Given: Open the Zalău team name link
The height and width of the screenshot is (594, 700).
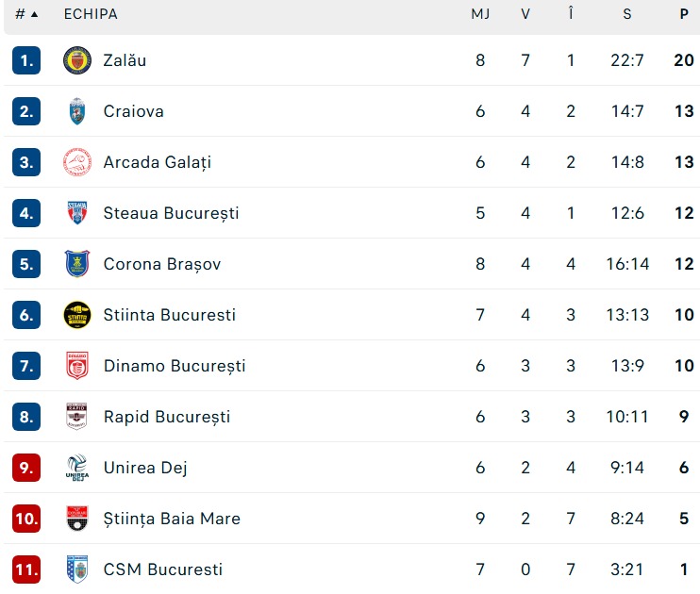Looking at the screenshot, I should 125,60.
